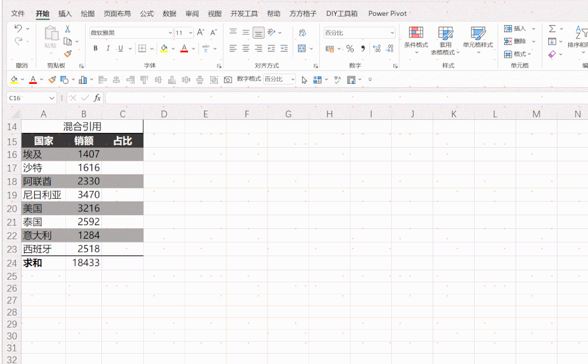Select cell with value 18433
The image size is (588, 364).
(83, 263)
